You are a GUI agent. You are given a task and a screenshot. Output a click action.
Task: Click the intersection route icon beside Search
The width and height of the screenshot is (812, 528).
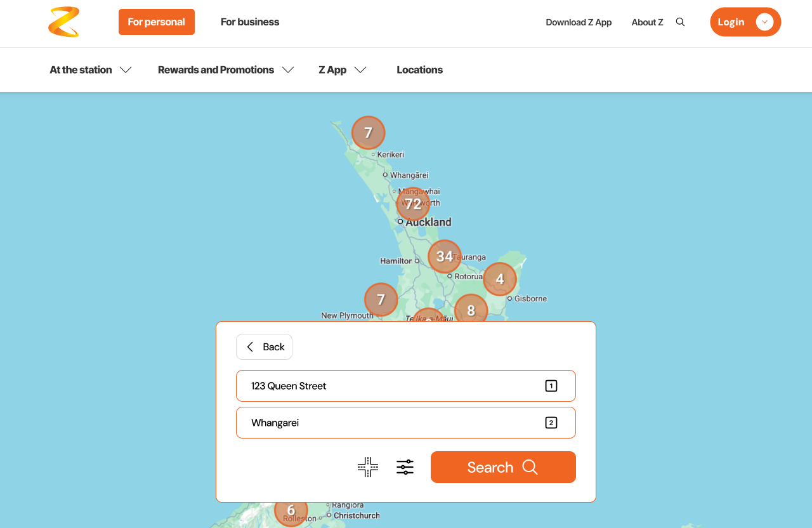tap(368, 467)
